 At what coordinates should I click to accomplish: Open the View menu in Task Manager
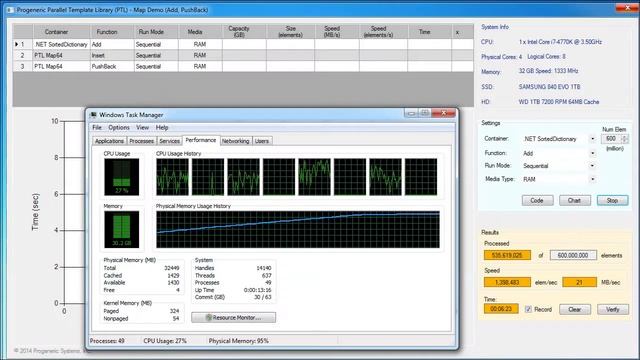142,128
